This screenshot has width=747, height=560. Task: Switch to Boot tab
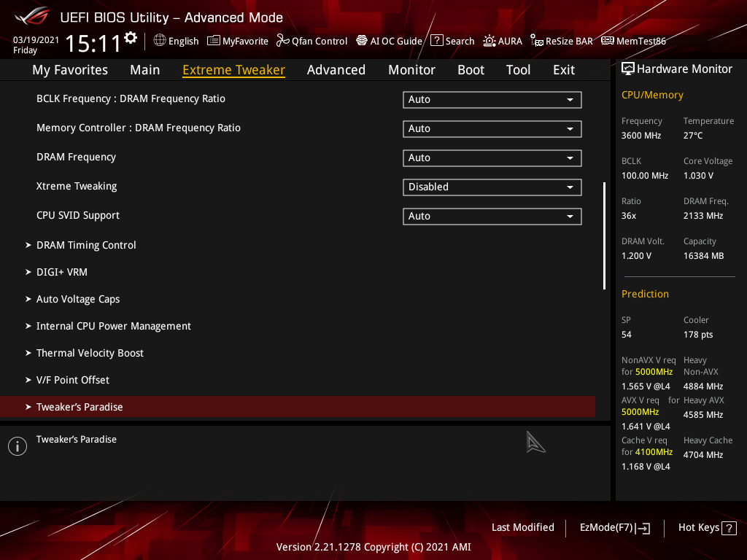tap(471, 70)
